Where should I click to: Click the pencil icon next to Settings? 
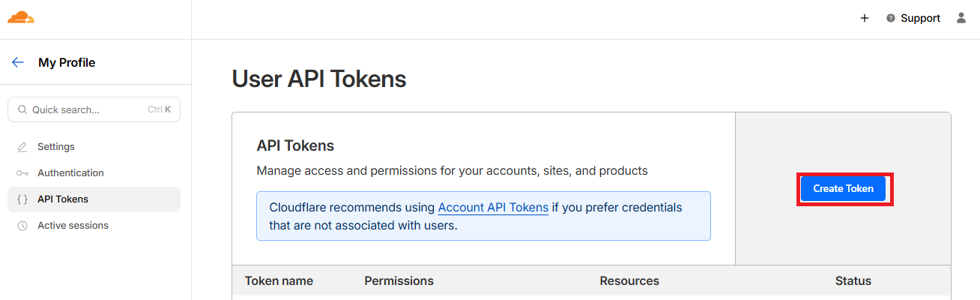(x=22, y=147)
